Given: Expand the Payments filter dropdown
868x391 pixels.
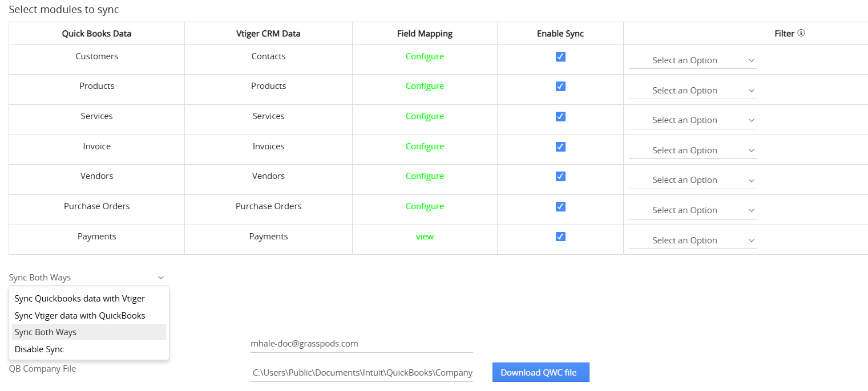Looking at the screenshot, I should click(x=693, y=241).
